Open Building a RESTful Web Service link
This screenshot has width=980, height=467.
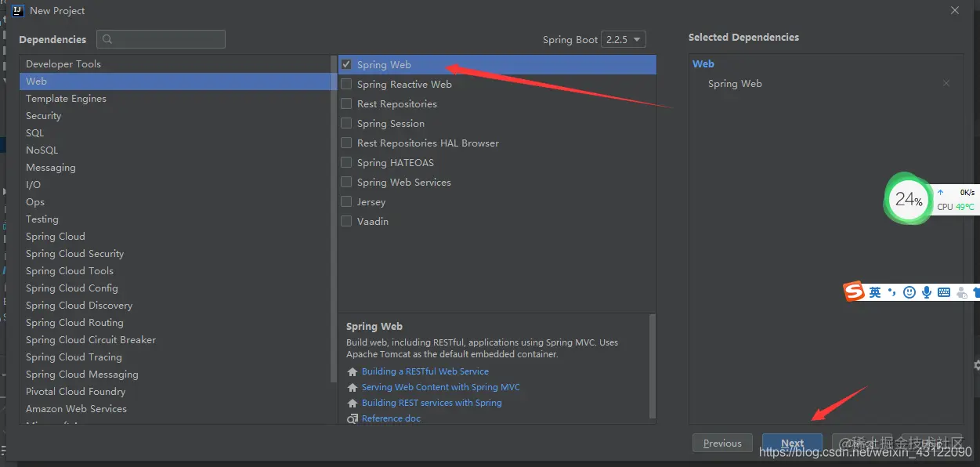coord(425,371)
